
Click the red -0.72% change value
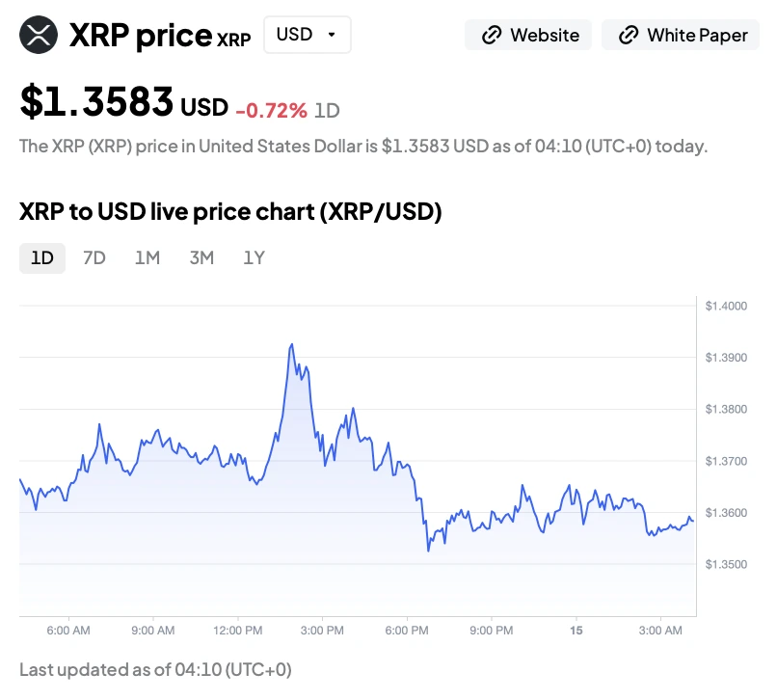pyautogui.click(x=271, y=110)
